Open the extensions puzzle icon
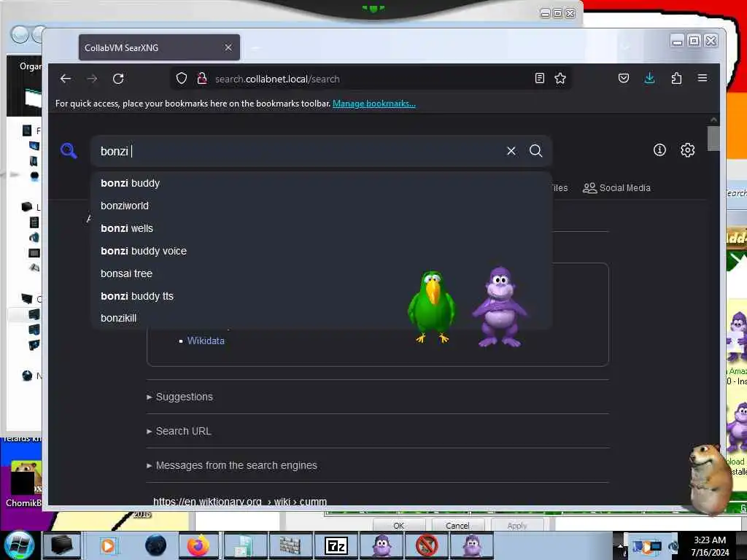This screenshot has width=747, height=560. [x=676, y=78]
